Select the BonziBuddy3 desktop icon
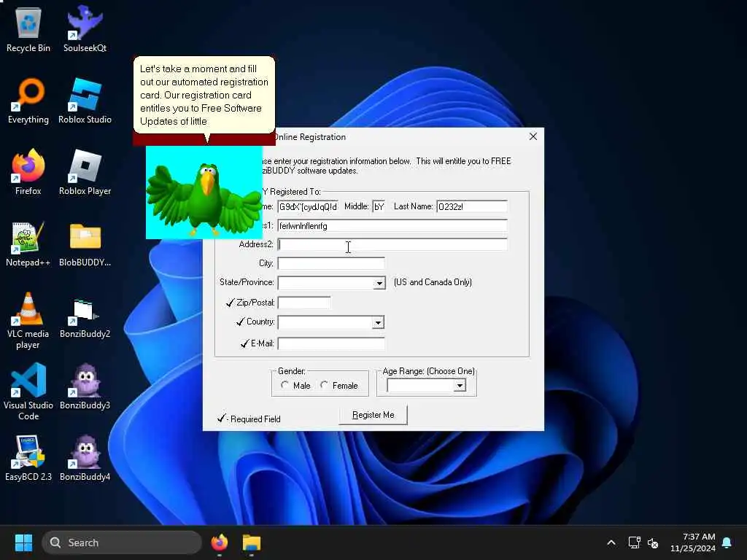Screen dimensions: 747x560 [85, 386]
